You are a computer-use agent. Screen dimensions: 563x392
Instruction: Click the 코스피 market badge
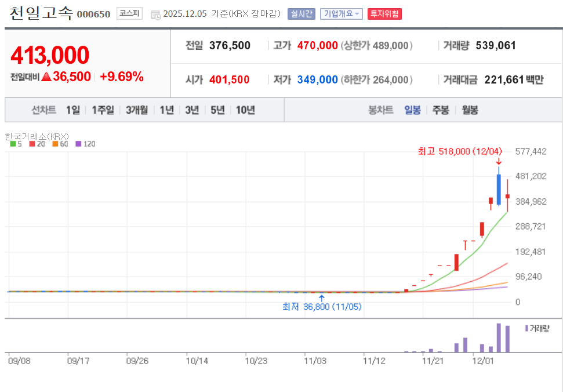[x=130, y=14]
